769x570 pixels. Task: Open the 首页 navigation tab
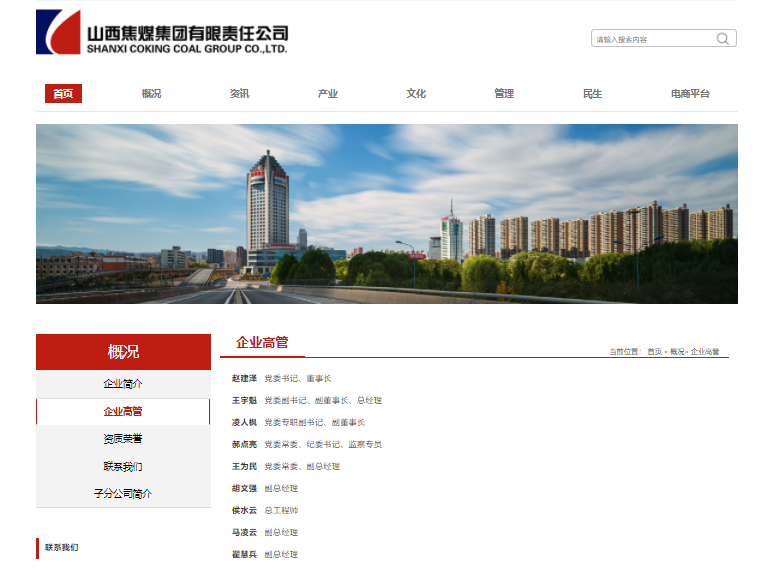(x=63, y=94)
